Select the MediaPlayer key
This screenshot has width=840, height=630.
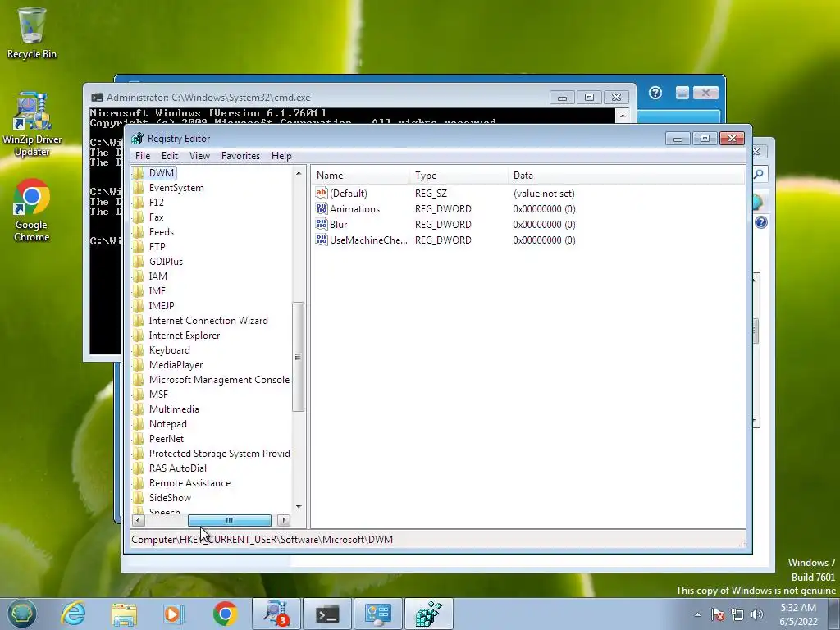pos(176,365)
